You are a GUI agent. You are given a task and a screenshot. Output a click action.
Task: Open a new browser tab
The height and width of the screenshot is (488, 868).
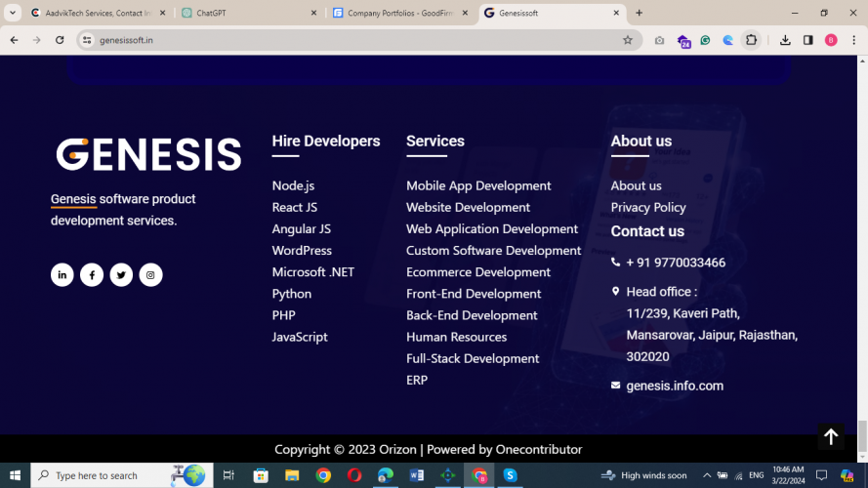click(639, 13)
